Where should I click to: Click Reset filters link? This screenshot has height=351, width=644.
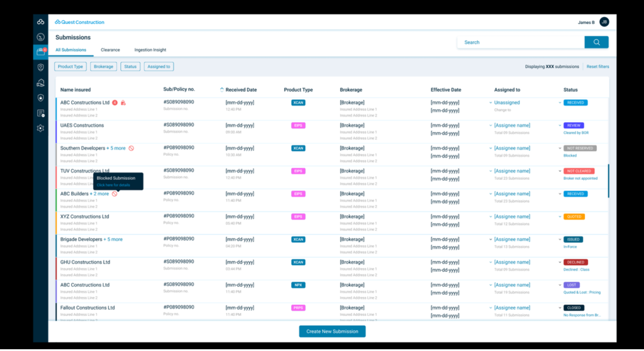pos(597,67)
